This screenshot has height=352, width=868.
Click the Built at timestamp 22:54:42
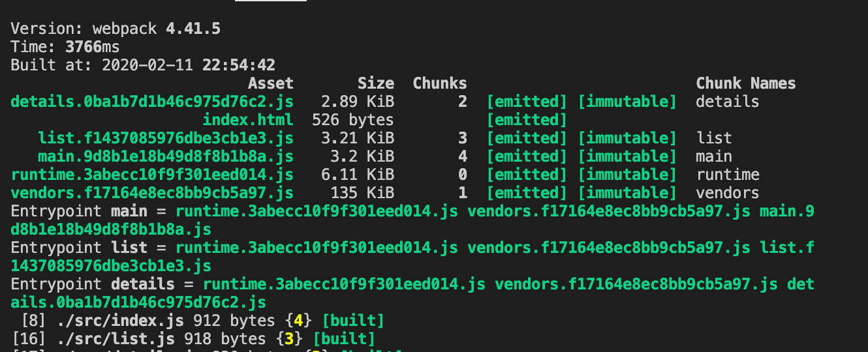pos(238,65)
